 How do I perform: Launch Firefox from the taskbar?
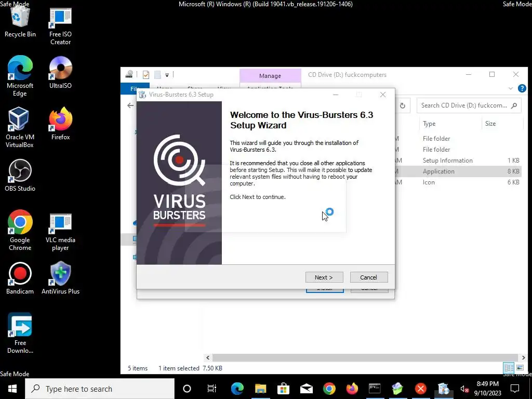(352, 389)
